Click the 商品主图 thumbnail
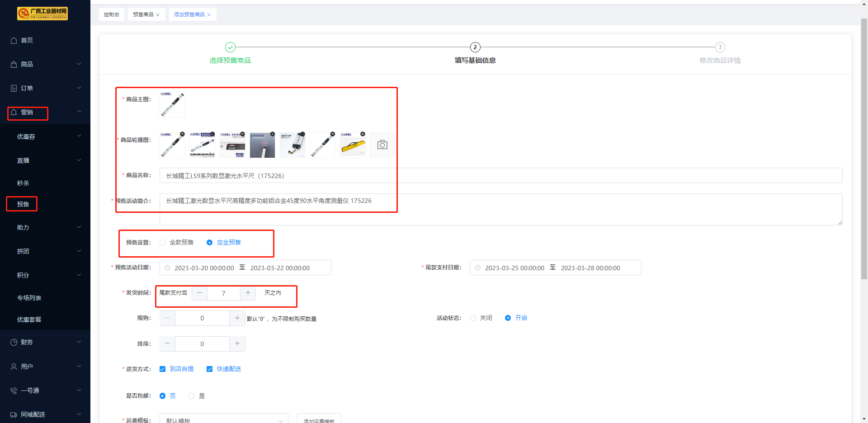Image resolution: width=868 pixels, height=423 pixels. (172, 104)
